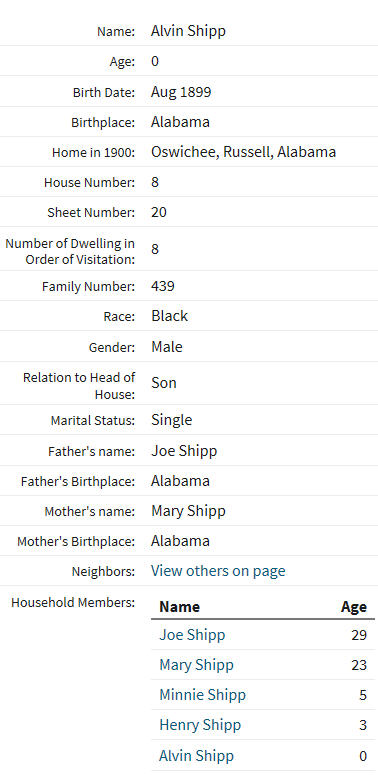Open Joe Shipp household member record
The image size is (378, 775).
tap(192, 635)
